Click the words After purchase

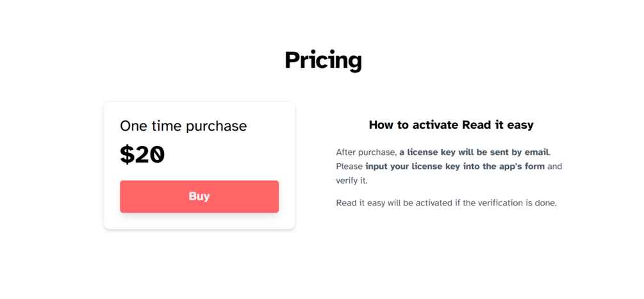coord(365,152)
